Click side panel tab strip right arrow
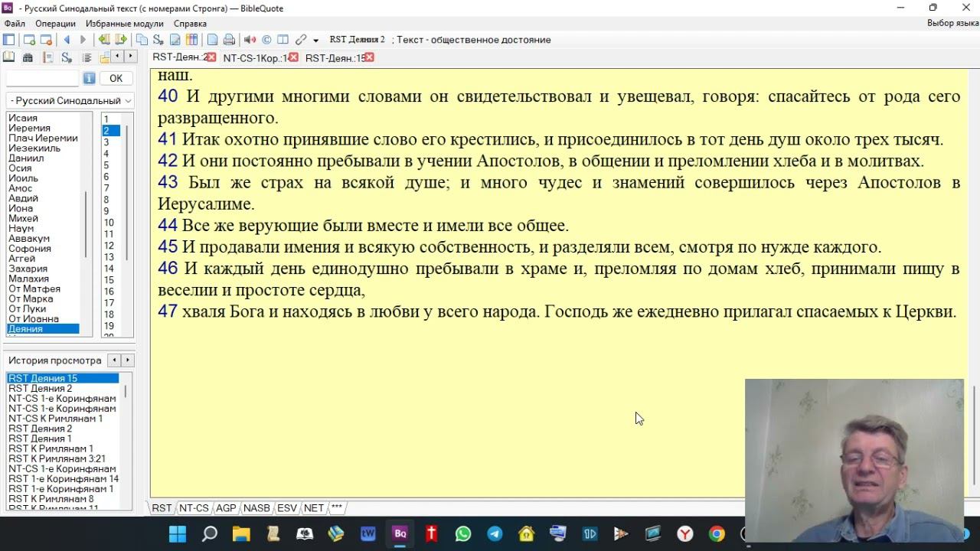 [131, 56]
